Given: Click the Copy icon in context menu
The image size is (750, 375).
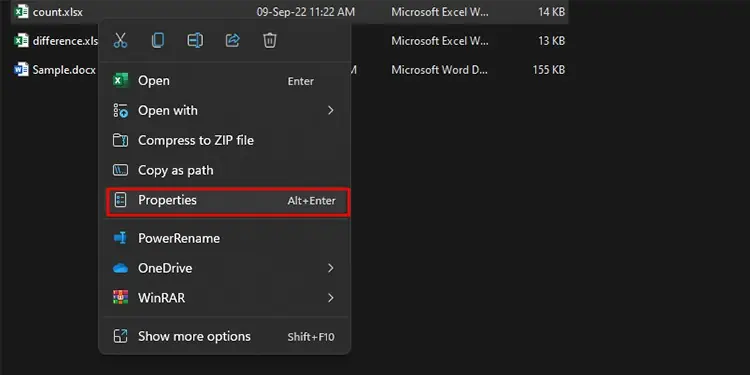Looking at the screenshot, I should point(158,40).
